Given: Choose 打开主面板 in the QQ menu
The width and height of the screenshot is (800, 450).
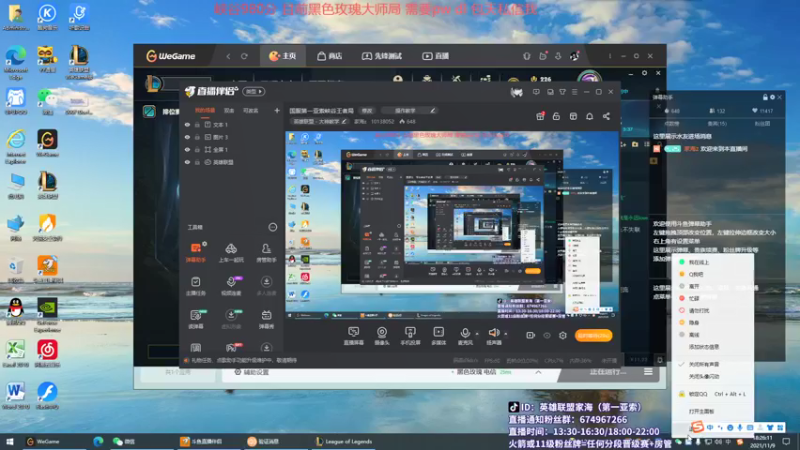Looking at the screenshot, I should click(701, 411).
